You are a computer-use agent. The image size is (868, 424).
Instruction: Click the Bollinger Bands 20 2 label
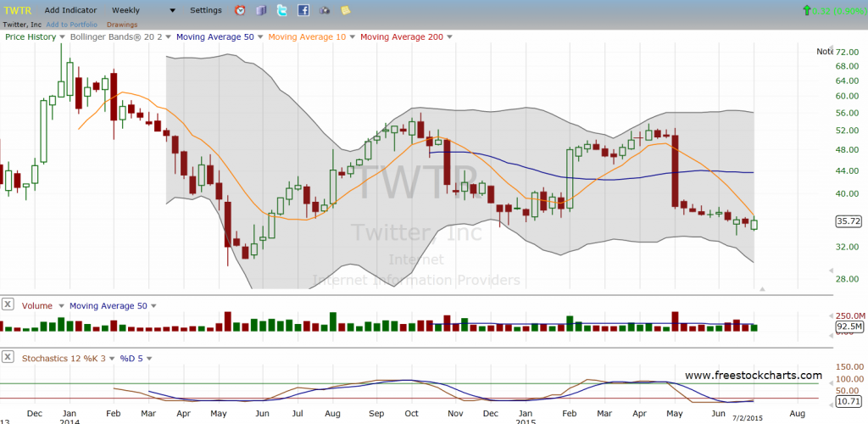(x=116, y=37)
